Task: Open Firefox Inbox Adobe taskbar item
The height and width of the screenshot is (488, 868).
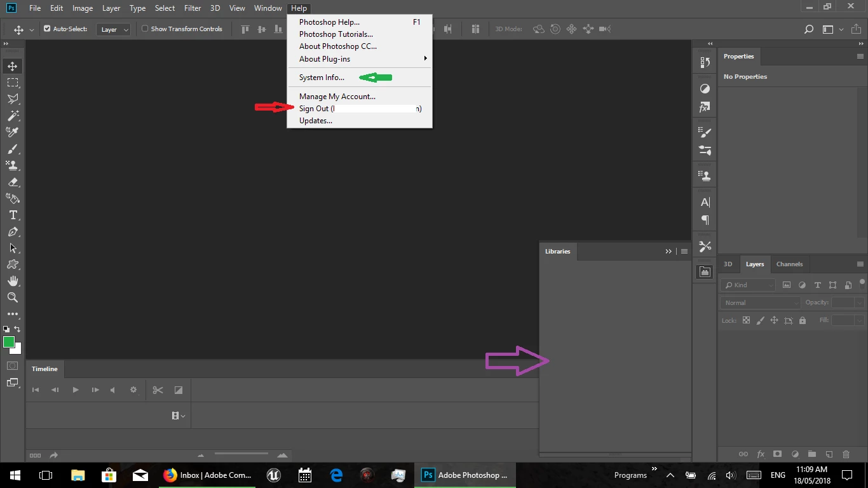Action: [207, 475]
